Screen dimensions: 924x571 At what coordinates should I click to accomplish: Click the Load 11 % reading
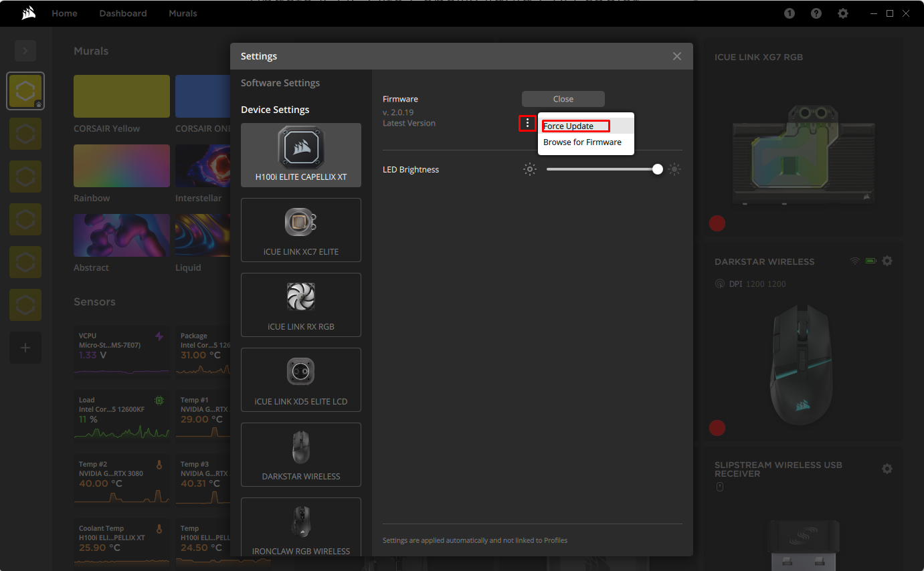point(88,419)
